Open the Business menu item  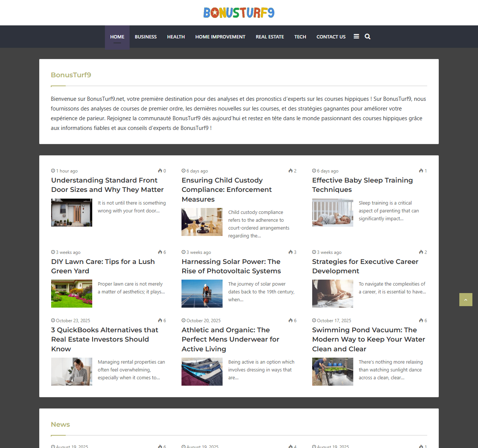(x=146, y=37)
